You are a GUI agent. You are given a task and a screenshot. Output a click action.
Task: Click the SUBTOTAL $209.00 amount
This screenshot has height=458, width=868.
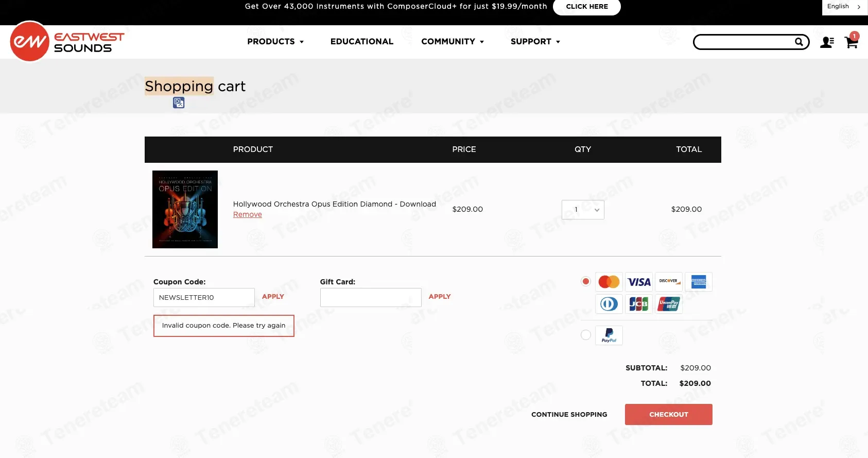pos(696,368)
